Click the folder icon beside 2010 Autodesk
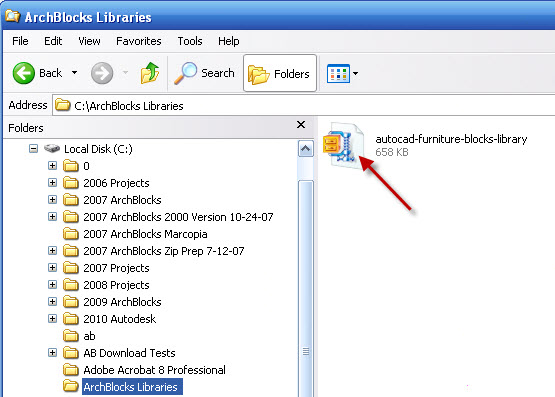The height and width of the screenshot is (397, 555). pos(71,318)
